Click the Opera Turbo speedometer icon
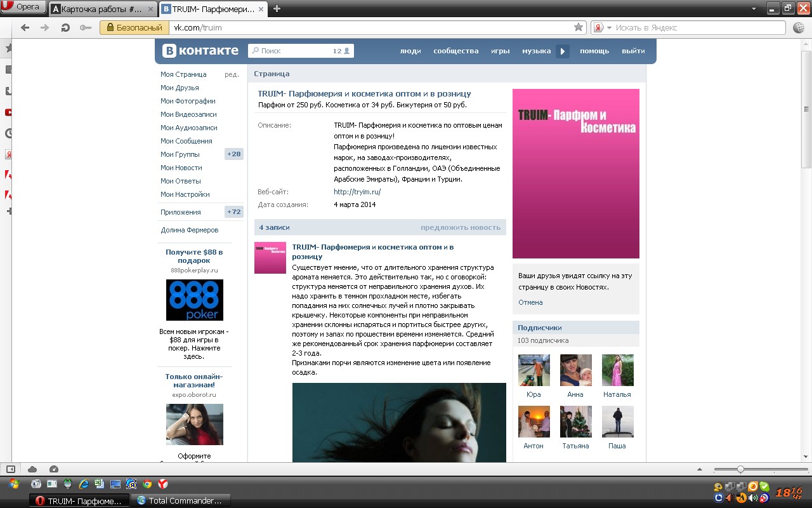Viewport: 812px width, 508px height. click(x=54, y=469)
